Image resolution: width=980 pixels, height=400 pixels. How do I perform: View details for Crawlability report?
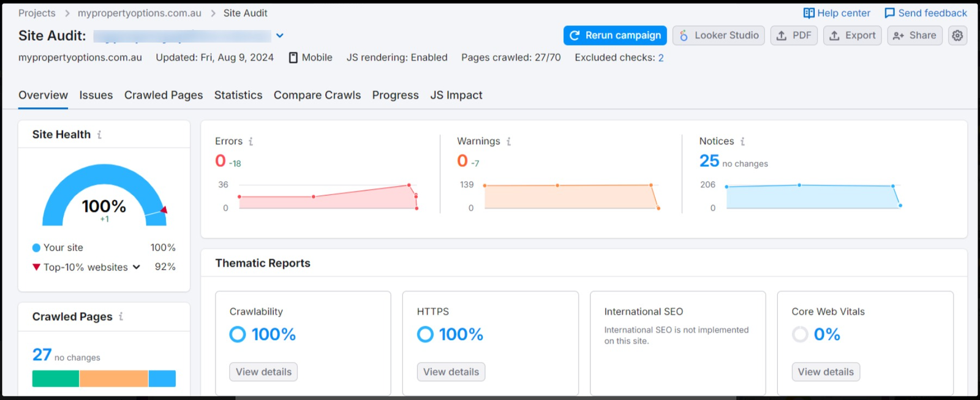click(263, 372)
